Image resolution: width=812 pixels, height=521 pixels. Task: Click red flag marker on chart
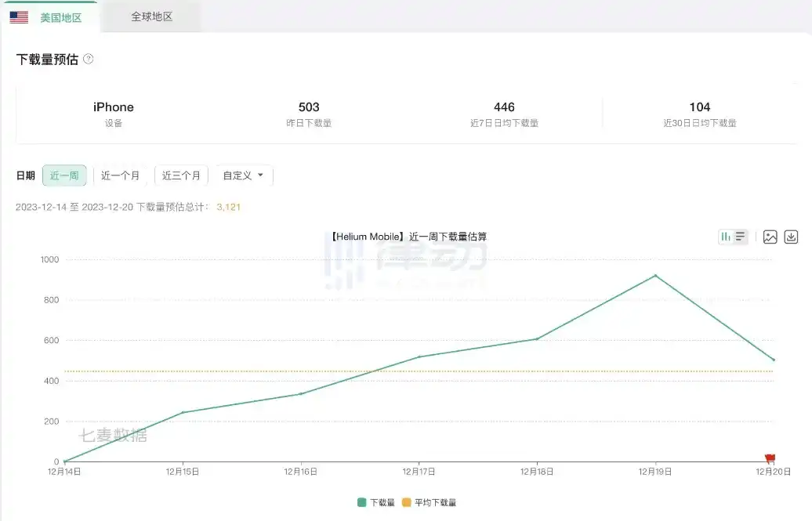click(x=770, y=458)
